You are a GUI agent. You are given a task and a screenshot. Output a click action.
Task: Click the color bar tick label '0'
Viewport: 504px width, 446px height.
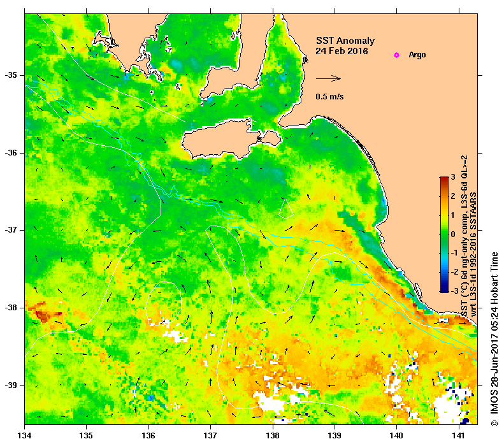(x=453, y=234)
